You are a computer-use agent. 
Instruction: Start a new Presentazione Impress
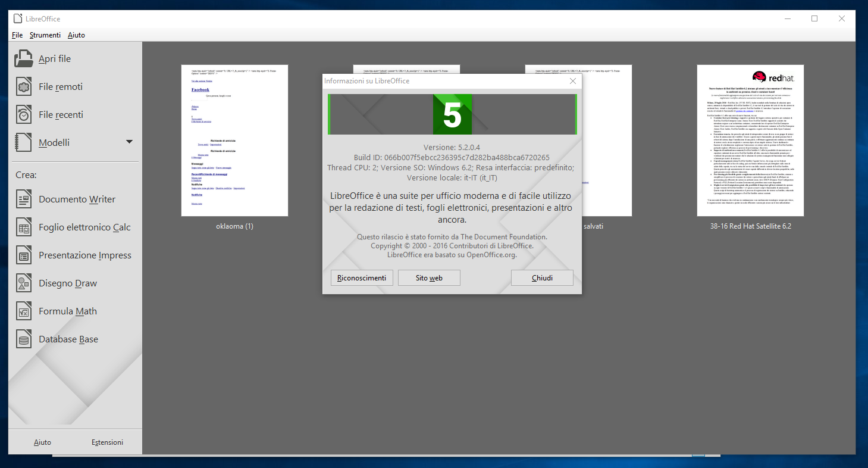coord(84,255)
